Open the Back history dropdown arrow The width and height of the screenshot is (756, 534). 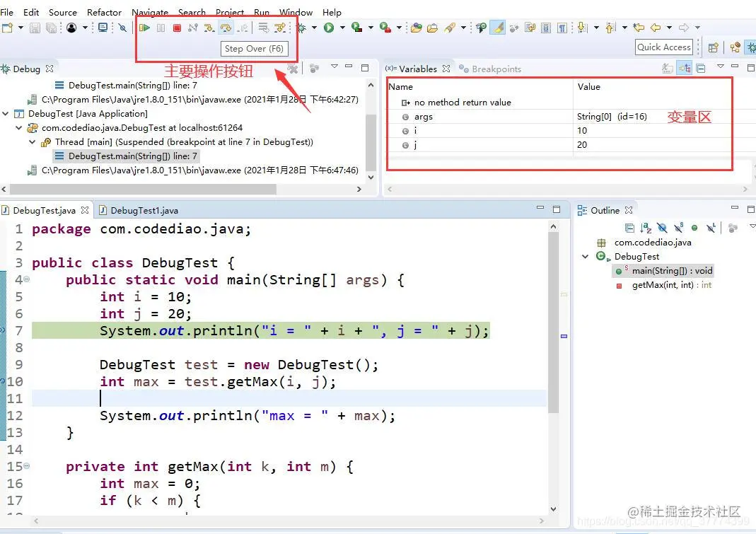tap(669, 28)
